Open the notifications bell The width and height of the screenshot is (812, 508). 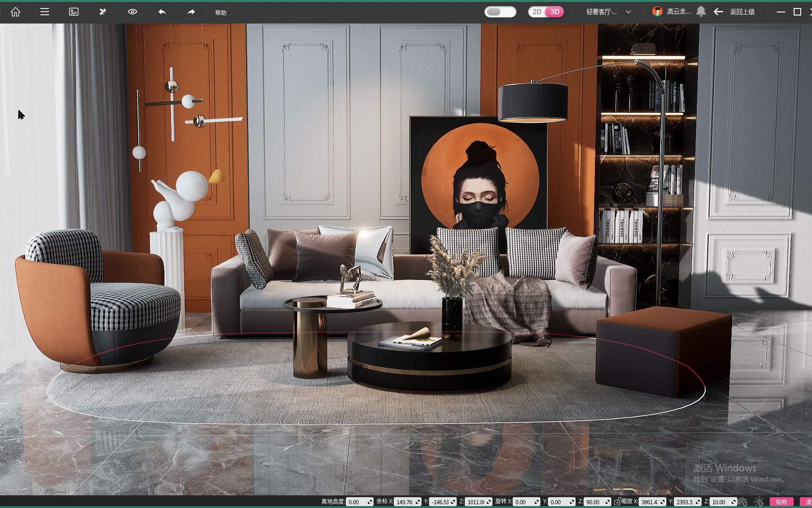(x=701, y=12)
